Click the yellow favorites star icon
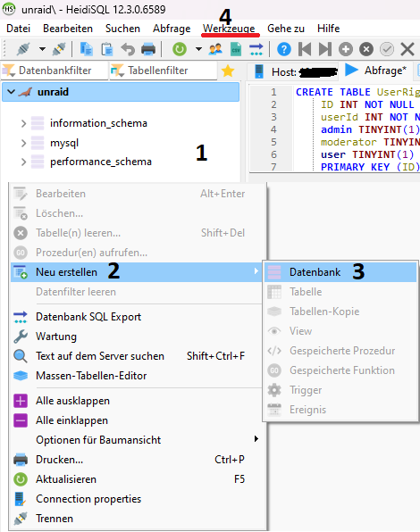 (228, 71)
